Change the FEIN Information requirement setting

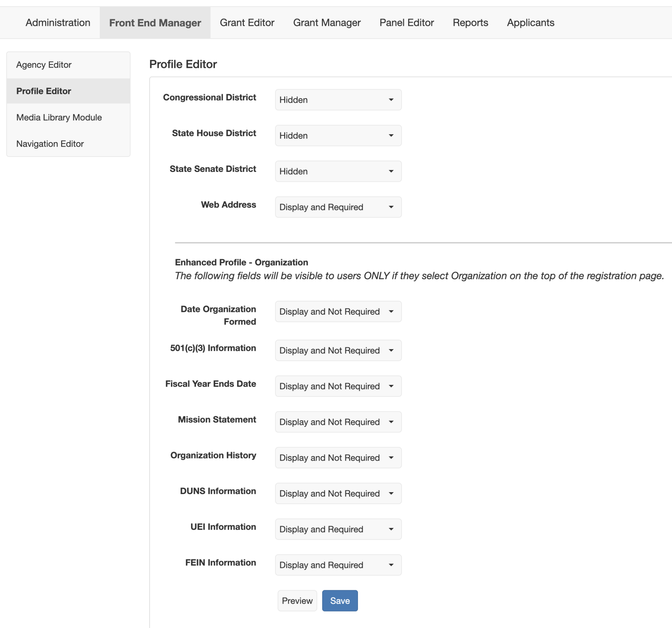(x=338, y=565)
